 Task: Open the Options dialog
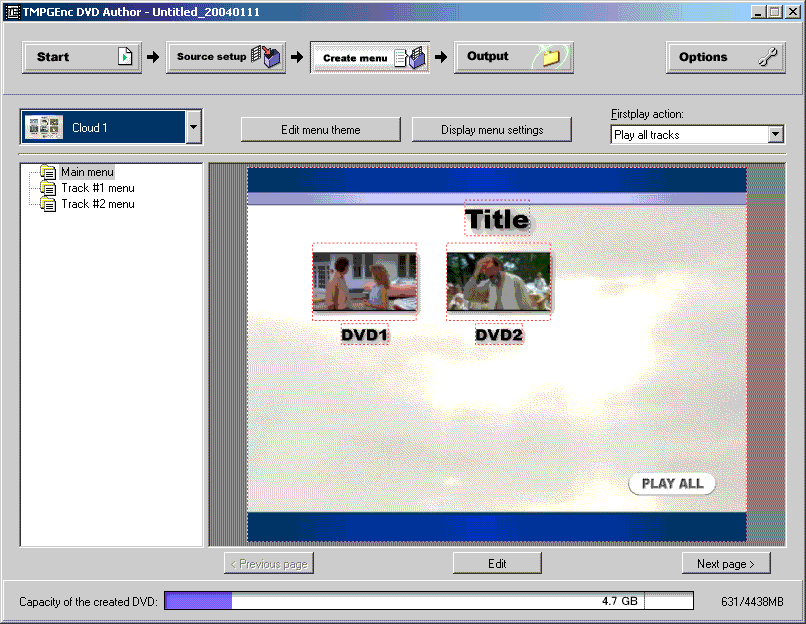[726, 57]
